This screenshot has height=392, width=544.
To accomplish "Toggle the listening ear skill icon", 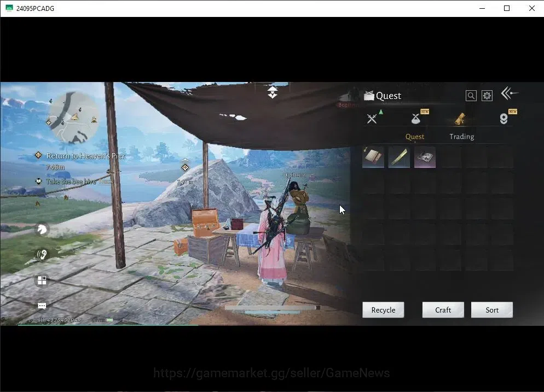I will 42,255.
